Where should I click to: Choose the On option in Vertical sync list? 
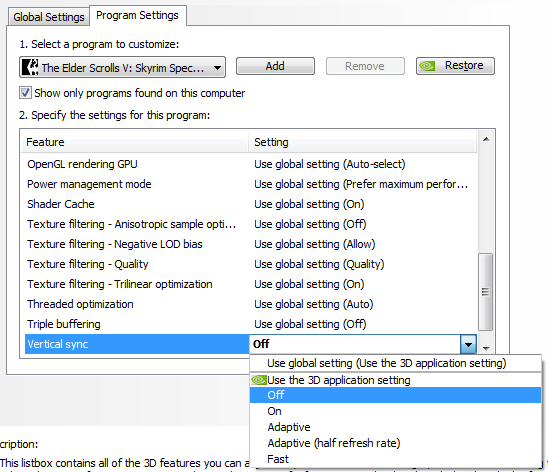tap(395, 411)
